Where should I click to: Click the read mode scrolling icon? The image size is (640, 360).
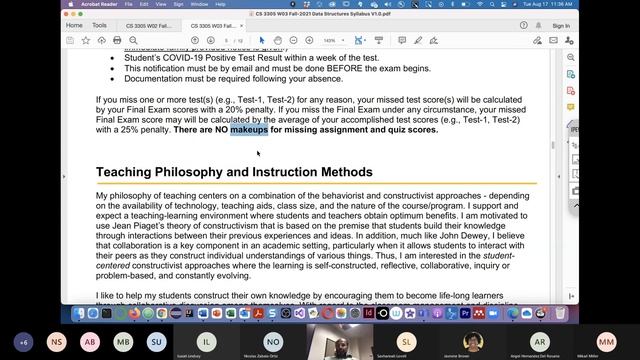pos(379,40)
